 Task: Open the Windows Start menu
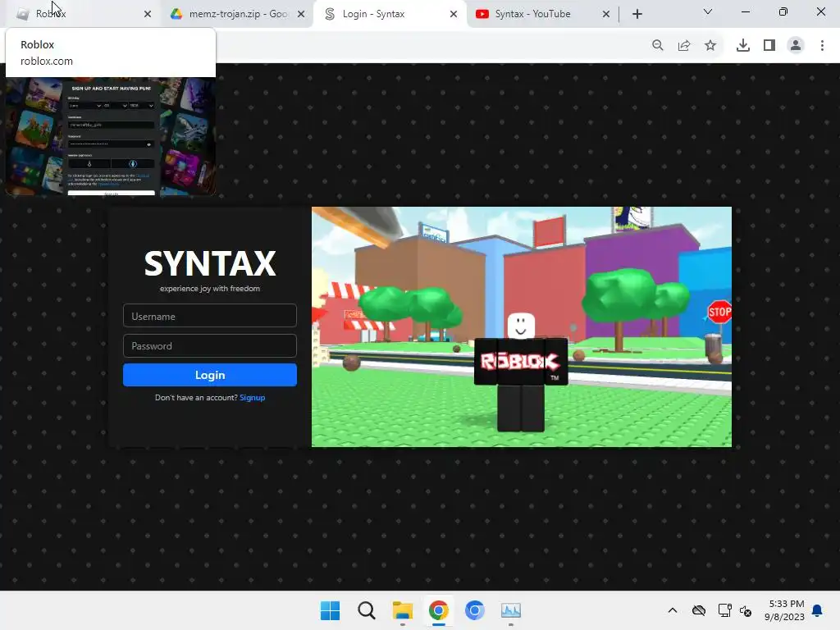point(330,610)
